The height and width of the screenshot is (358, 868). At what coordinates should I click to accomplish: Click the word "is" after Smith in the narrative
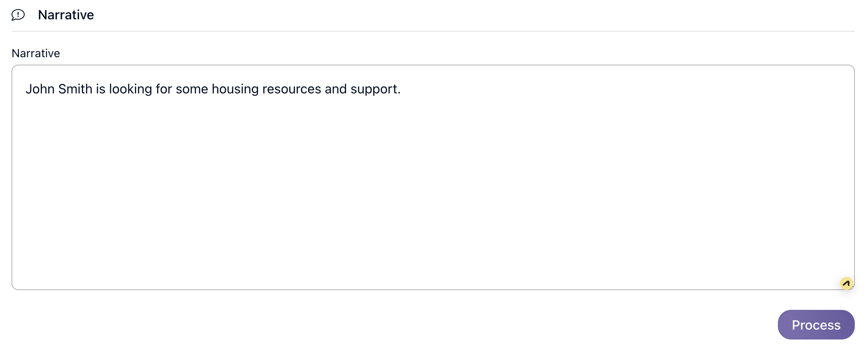tap(101, 89)
